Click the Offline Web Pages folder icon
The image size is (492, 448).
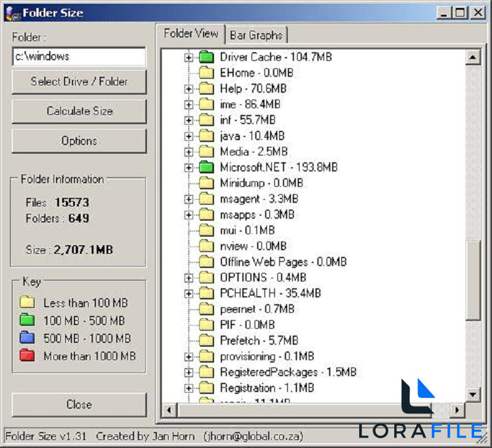coord(207,262)
